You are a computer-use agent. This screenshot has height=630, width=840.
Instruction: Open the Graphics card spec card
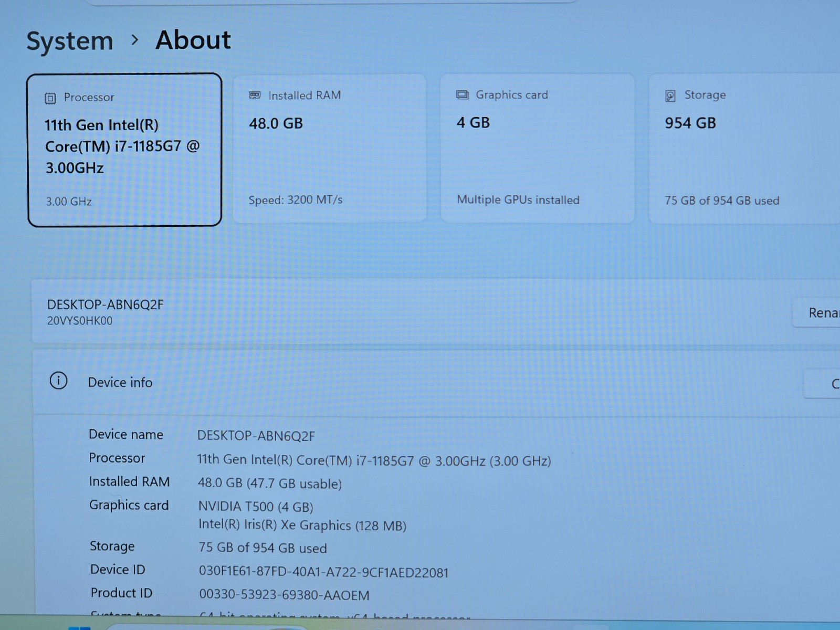[538, 149]
